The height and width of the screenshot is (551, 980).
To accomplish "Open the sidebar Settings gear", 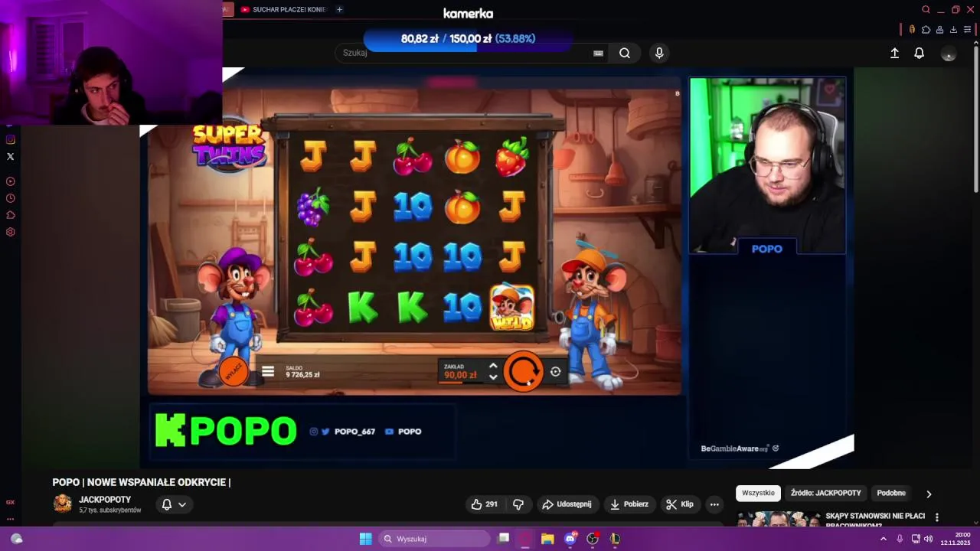I will (10, 232).
